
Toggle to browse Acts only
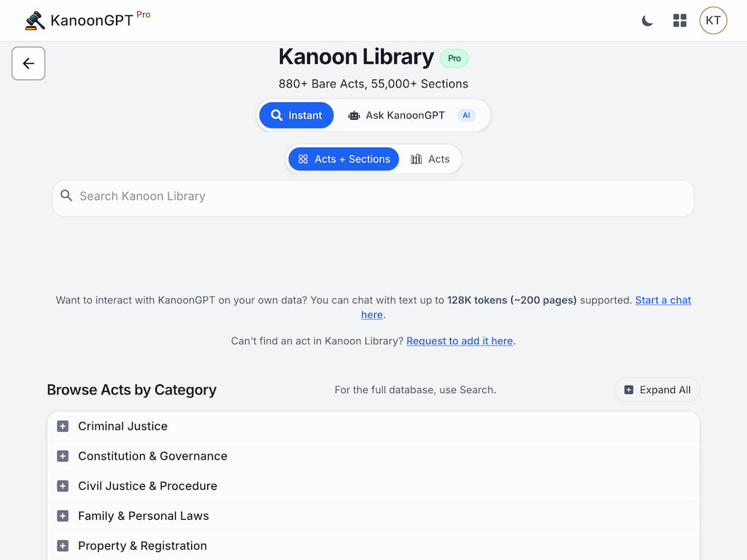pyautogui.click(x=430, y=159)
